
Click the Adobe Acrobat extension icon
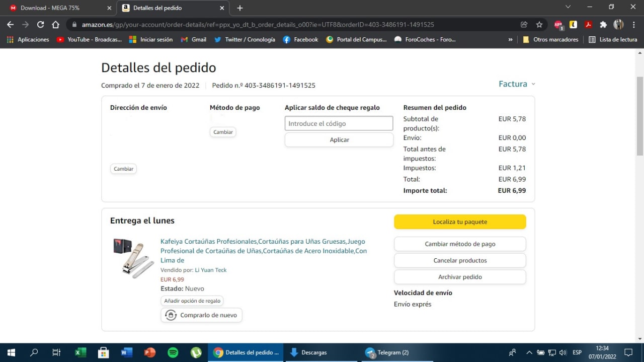click(x=588, y=25)
